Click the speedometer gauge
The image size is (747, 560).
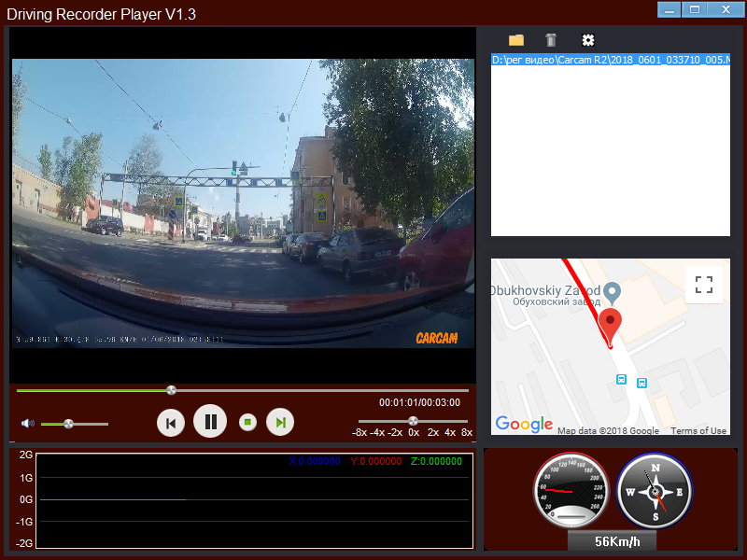click(x=571, y=490)
